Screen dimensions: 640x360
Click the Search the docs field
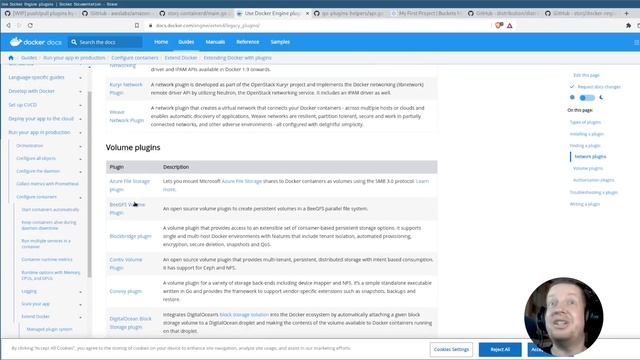(x=105, y=42)
